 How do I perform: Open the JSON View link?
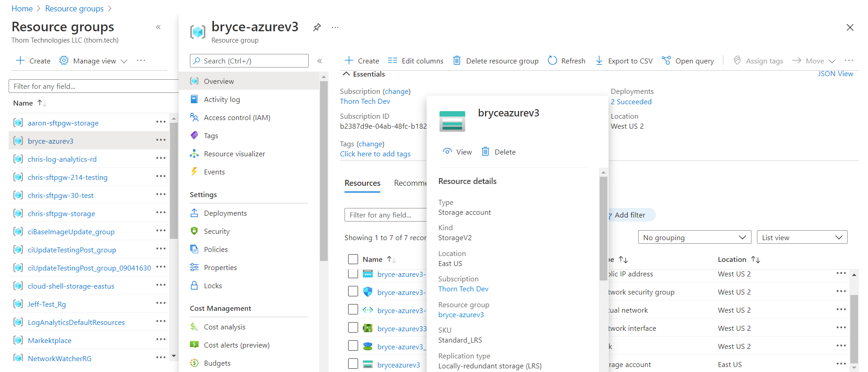835,73
